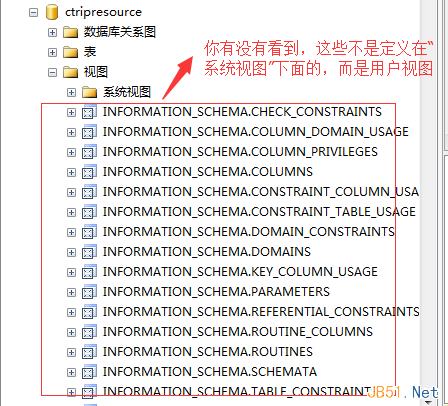Select INFORMATION_SCHEMA.KEY_COLUMN_USAGE text
Image resolution: width=448 pixels, height=406 pixels.
click(240, 272)
